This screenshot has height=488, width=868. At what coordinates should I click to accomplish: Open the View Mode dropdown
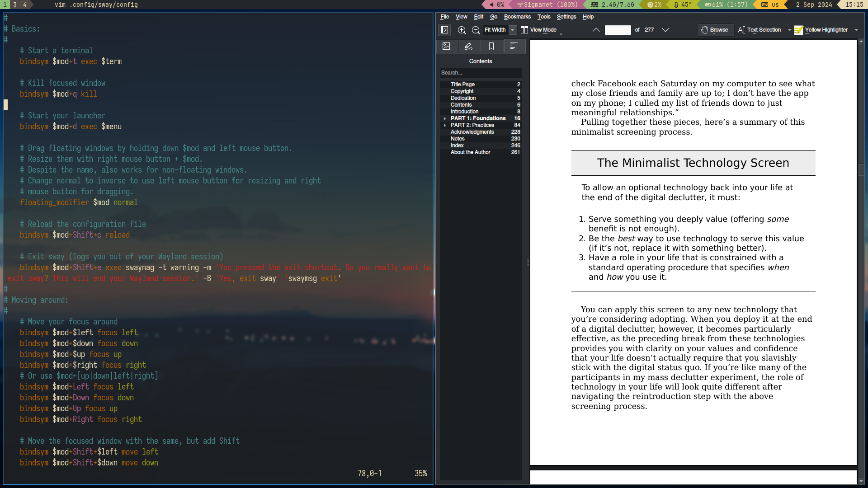(x=541, y=30)
